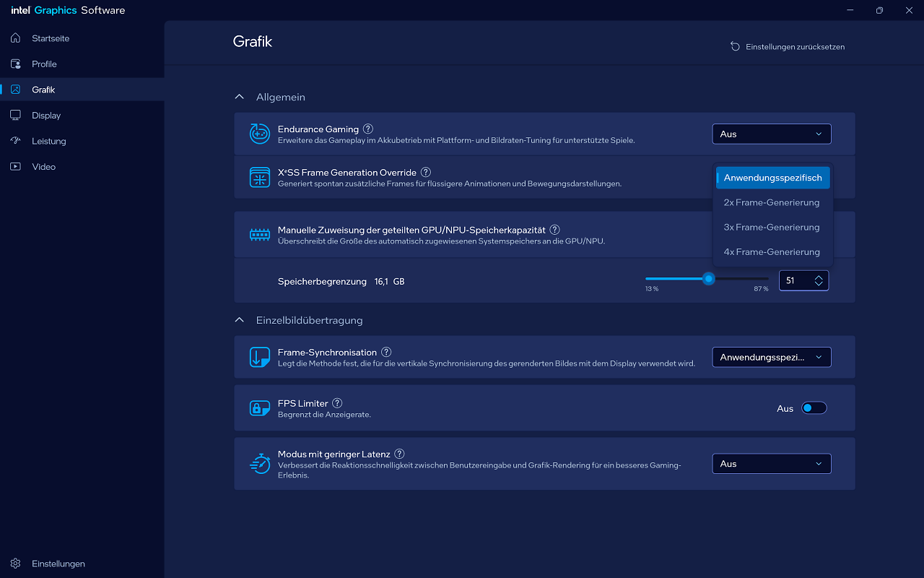
Task: Open the Profile section
Action: 82,64
